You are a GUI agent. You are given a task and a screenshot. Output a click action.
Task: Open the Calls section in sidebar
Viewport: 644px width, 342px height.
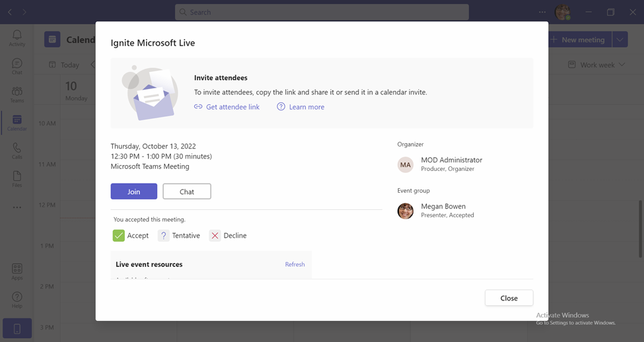point(17,151)
